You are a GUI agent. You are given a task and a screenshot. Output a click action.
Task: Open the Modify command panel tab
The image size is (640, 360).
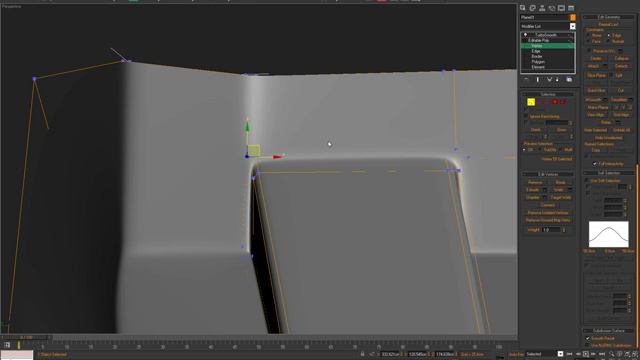click(533, 8)
